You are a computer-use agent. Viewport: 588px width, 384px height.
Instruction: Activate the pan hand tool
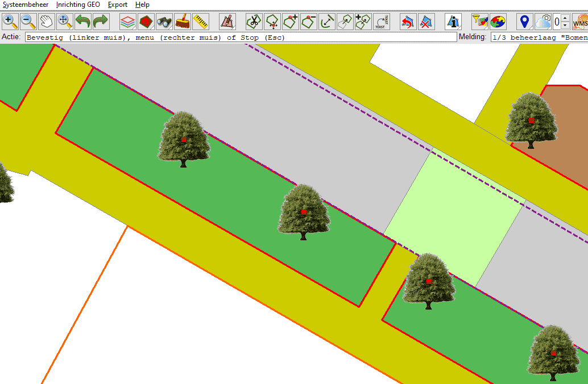pyautogui.click(x=47, y=22)
